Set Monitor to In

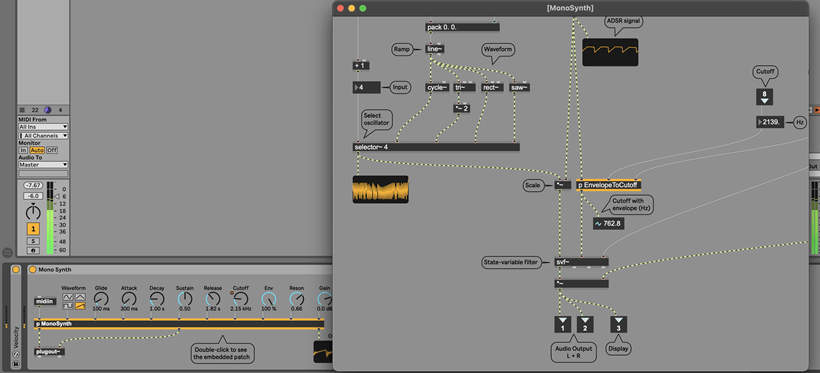point(24,150)
